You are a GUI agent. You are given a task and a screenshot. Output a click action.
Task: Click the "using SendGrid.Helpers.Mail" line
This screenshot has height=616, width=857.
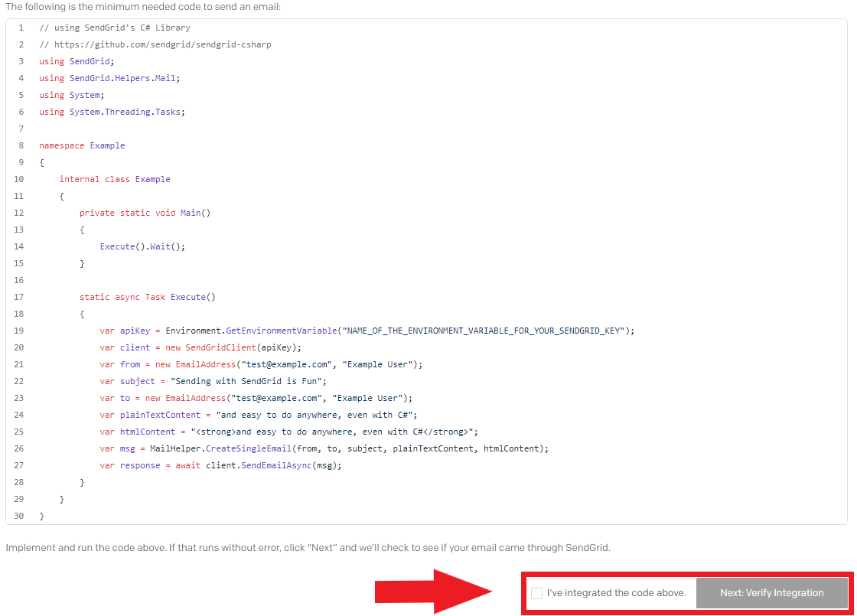(x=109, y=78)
